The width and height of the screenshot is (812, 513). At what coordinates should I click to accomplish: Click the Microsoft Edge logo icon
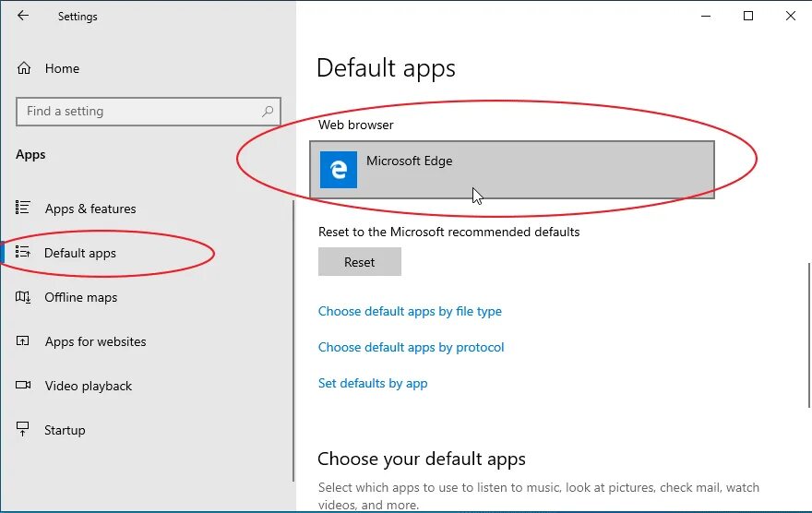click(339, 170)
